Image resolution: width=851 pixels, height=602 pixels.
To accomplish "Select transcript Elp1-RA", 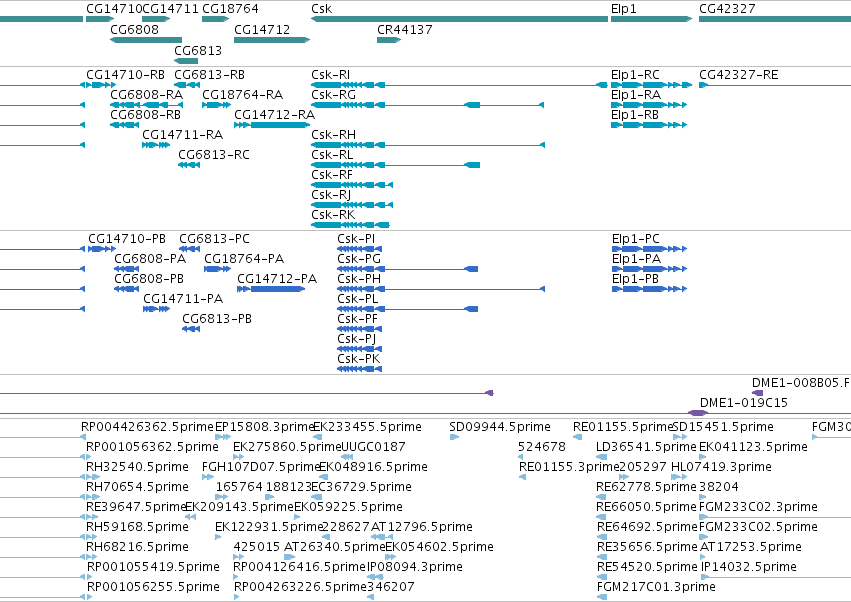I will pos(636,95).
